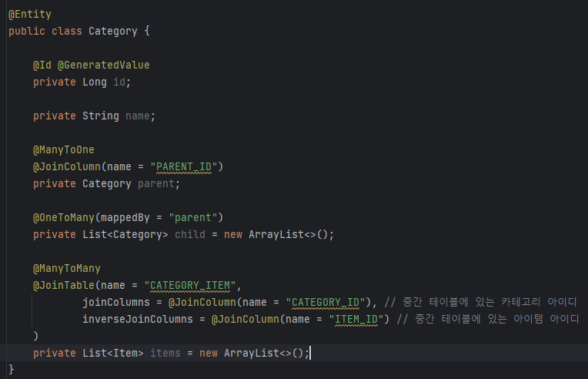Image resolution: width=588 pixels, height=379 pixels.
Task: Click the inverseJoinColumns attribute
Action: point(137,320)
